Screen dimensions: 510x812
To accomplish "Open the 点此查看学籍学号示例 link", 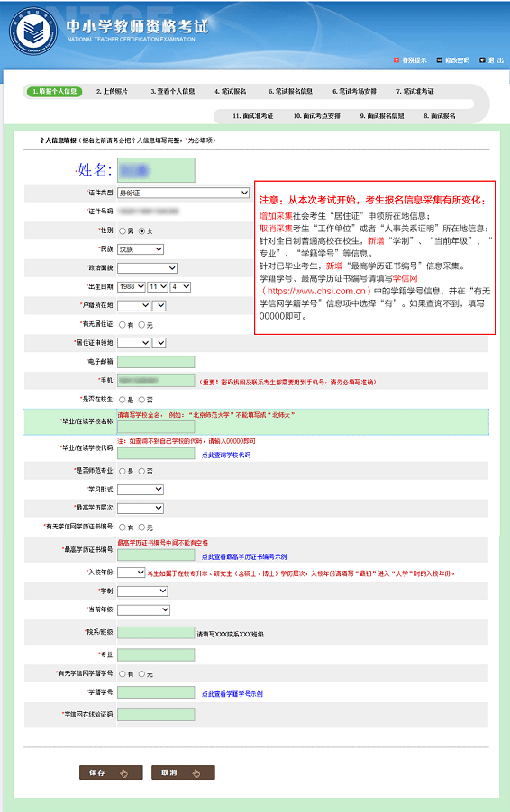I will [232, 694].
